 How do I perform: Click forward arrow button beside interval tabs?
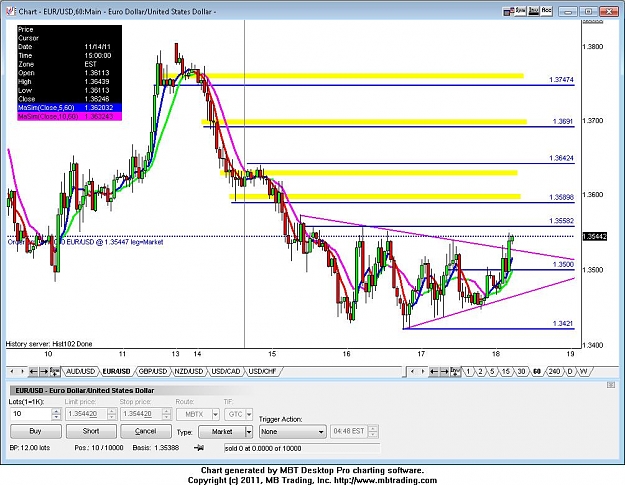pos(444,371)
